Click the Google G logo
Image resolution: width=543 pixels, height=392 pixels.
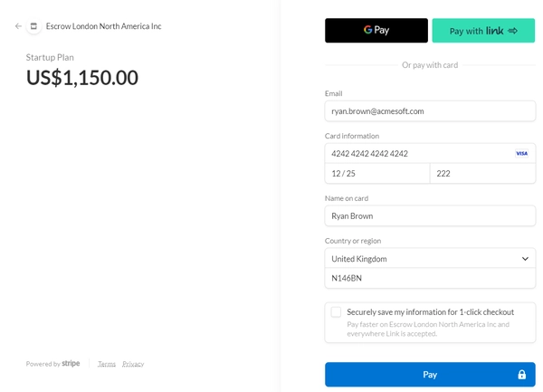click(x=367, y=30)
